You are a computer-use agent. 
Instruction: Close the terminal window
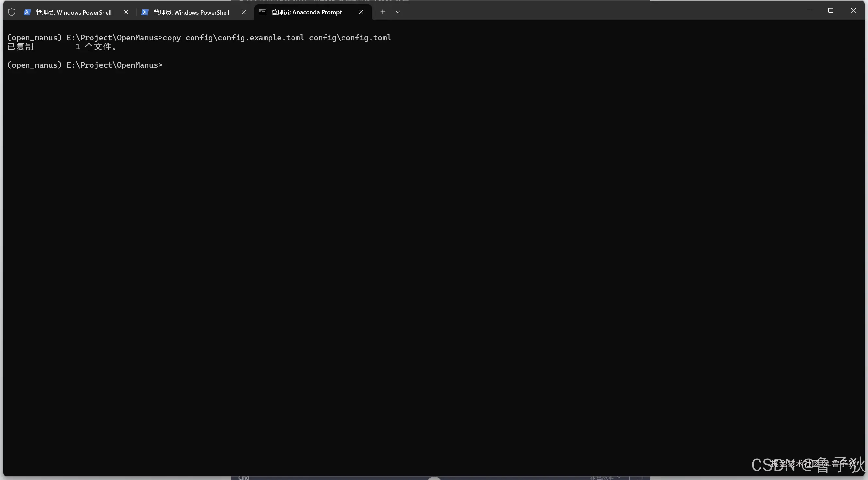click(x=853, y=10)
